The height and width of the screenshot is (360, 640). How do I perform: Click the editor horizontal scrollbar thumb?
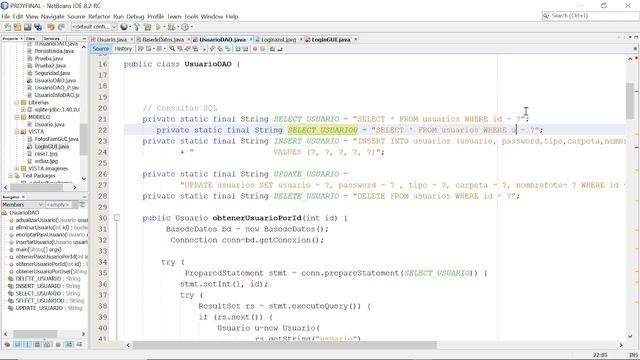[x=284, y=345]
